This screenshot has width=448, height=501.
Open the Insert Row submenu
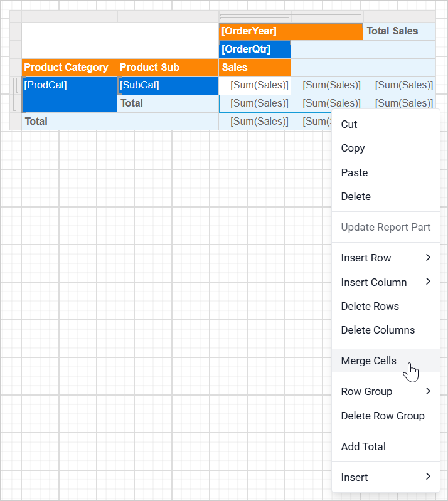pos(386,258)
